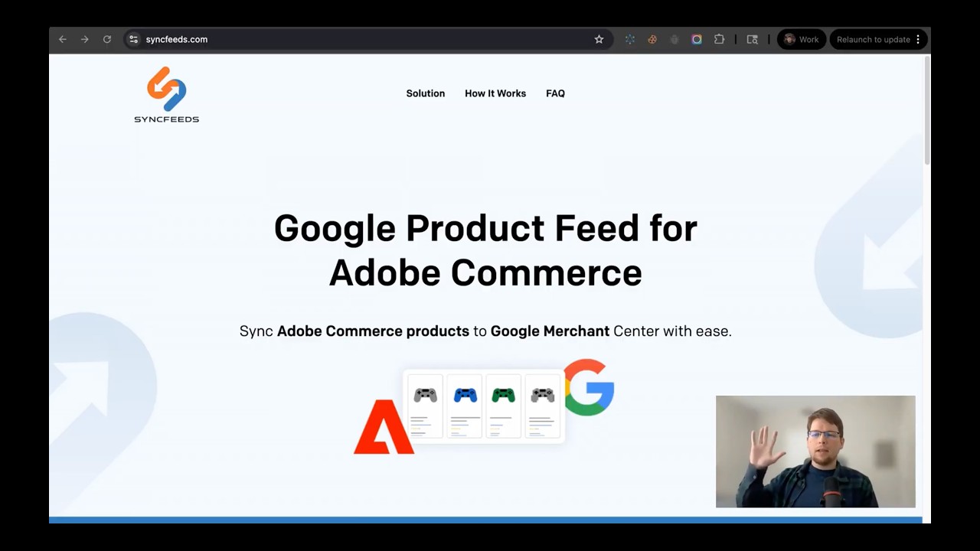Click the page vertical scrollbar thumb
The image size is (980, 551).
point(926,109)
